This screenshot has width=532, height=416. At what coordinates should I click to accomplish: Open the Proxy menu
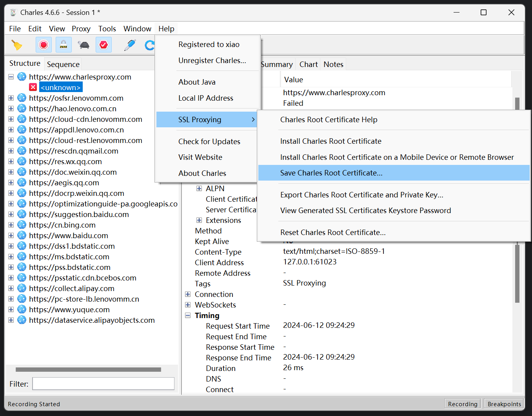(x=81, y=29)
